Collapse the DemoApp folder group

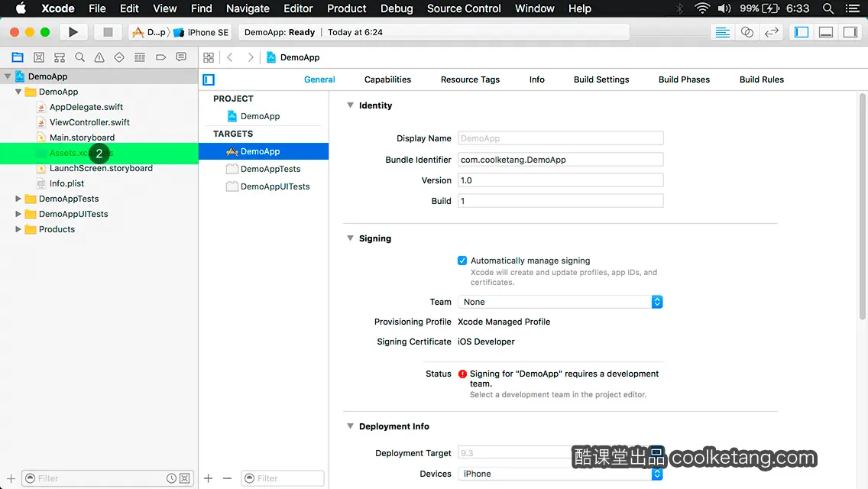click(18, 92)
